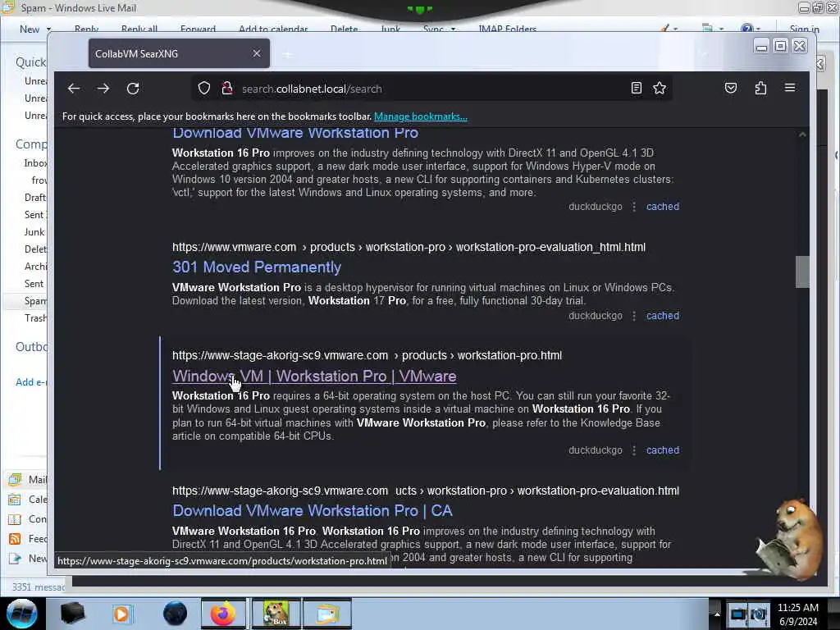
Task: Select the Inbox folder in Windows Live Mail
Action: pyautogui.click(x=34, y=163)
